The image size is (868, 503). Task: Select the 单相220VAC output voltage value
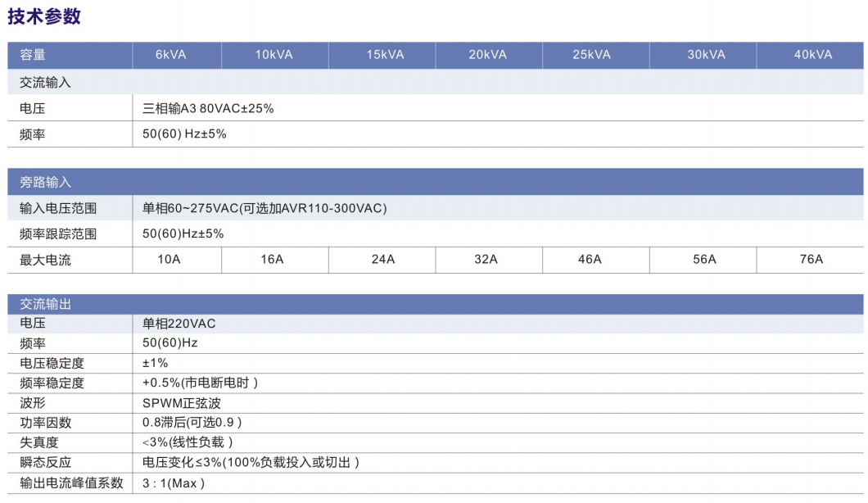pos(179,324)
